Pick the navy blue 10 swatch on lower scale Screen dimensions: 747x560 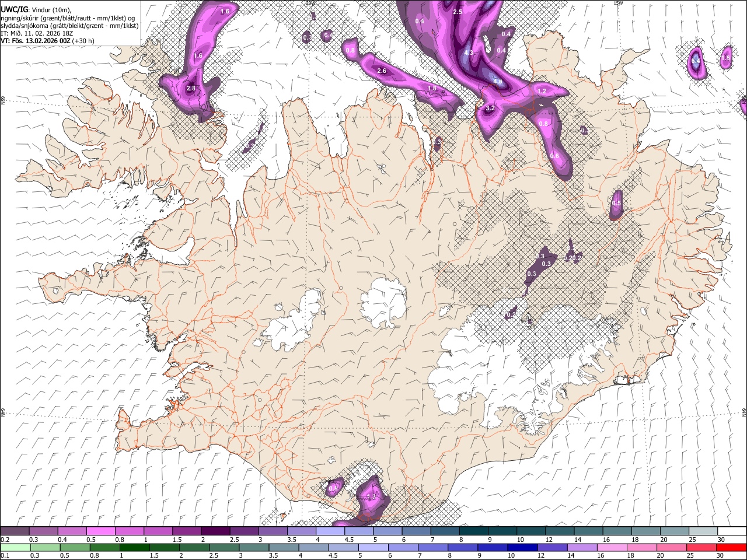522,547
